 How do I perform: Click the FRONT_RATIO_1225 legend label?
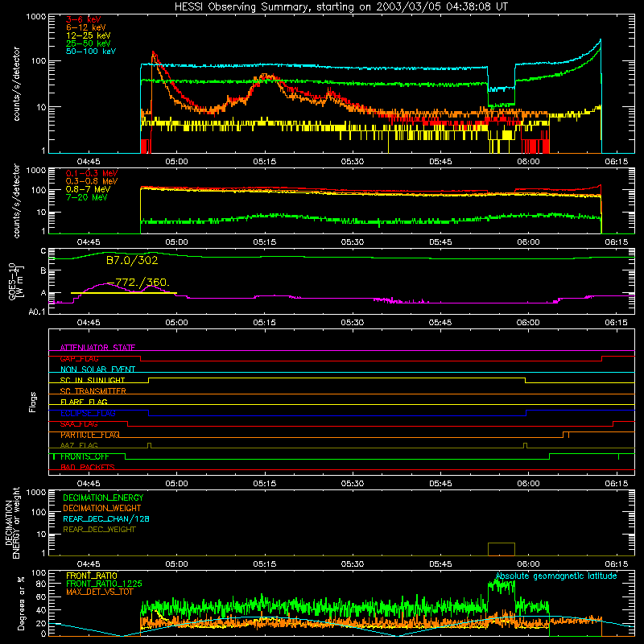coord(104,584)
